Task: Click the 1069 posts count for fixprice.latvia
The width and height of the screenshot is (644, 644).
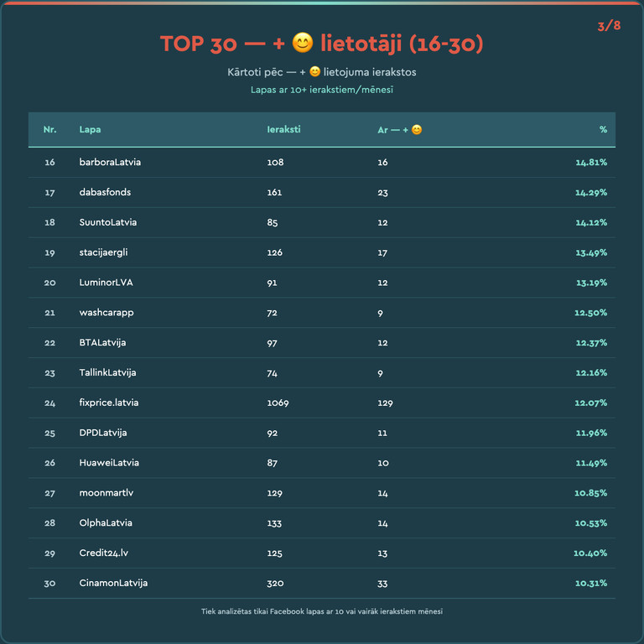Action: tap(278, 402)
